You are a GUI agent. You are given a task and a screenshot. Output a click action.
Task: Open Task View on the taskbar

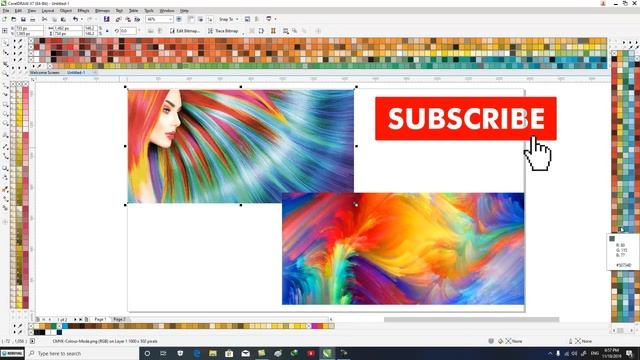[163, 353]
